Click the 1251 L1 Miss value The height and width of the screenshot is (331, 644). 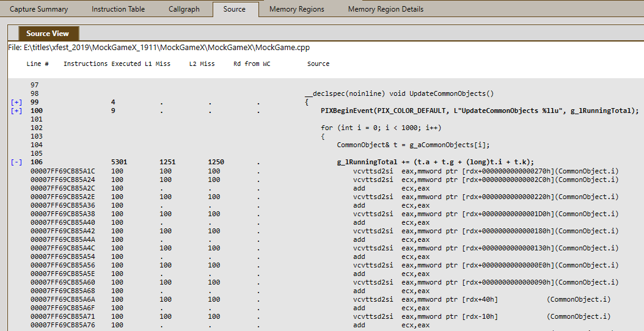167,162
